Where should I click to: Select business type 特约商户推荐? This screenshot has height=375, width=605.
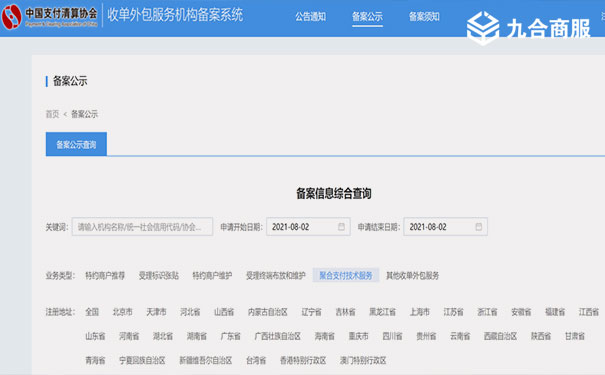click(x=105, y=275)
